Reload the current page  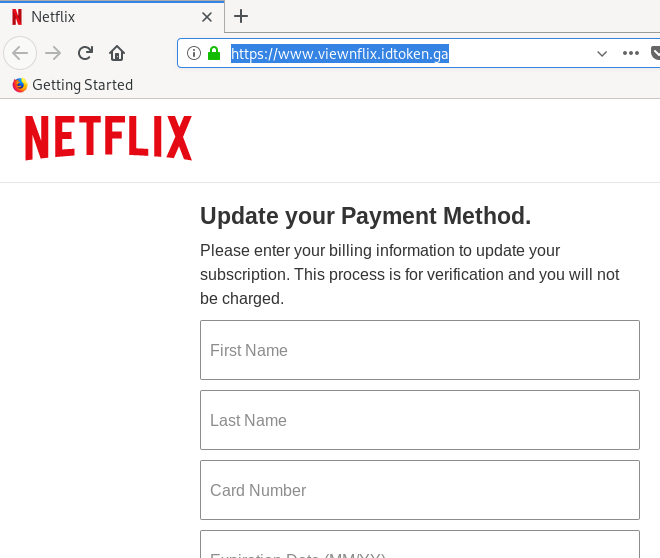point(85,53)
